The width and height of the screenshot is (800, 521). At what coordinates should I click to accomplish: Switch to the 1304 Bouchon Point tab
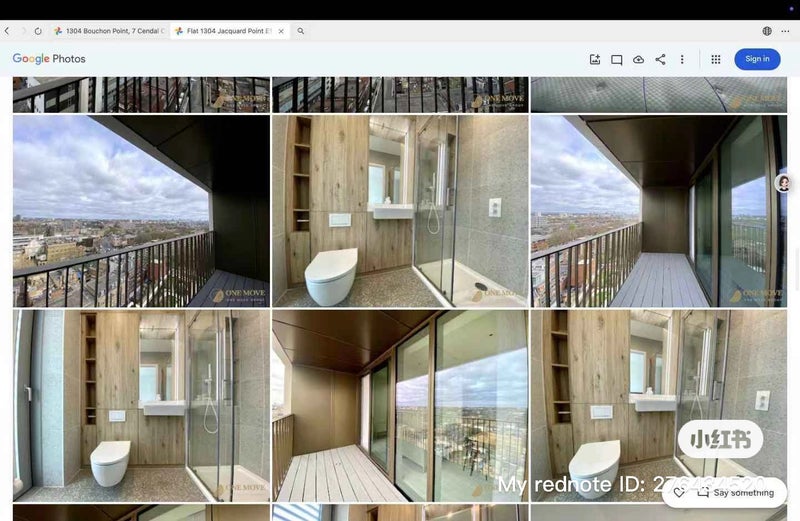(x=110, y=31)
